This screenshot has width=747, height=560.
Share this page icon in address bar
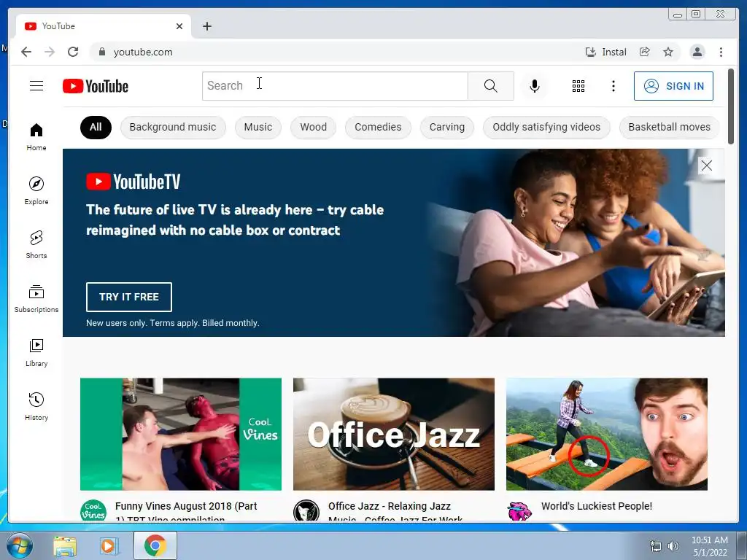click(645, 52)
